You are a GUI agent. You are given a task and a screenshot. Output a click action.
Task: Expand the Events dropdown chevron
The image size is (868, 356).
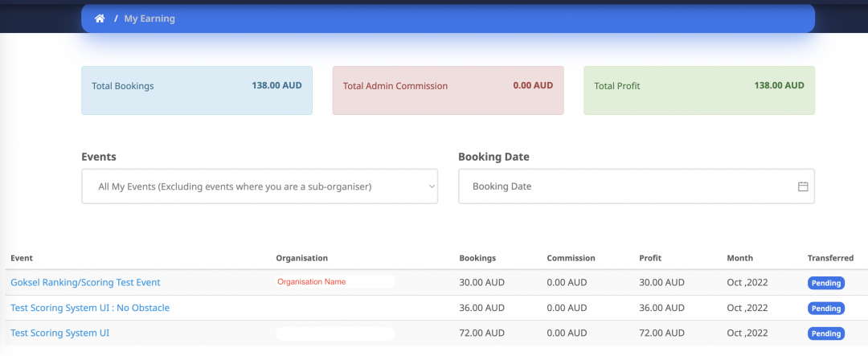coord(432,186)
